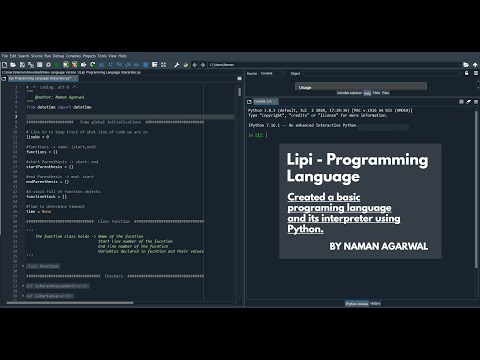480x360 pixels.
Task: Run the file with green play icon
Action: [57, 65]
